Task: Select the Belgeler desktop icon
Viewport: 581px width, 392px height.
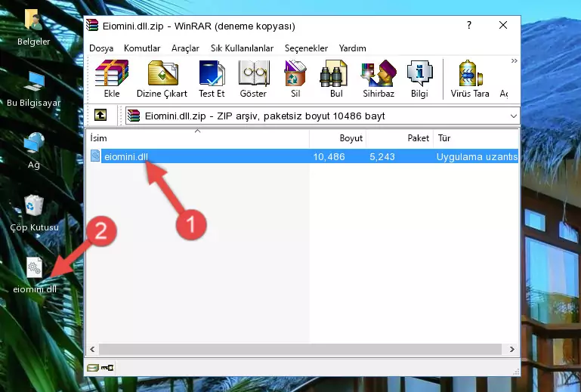Action: tap(34, 28)
